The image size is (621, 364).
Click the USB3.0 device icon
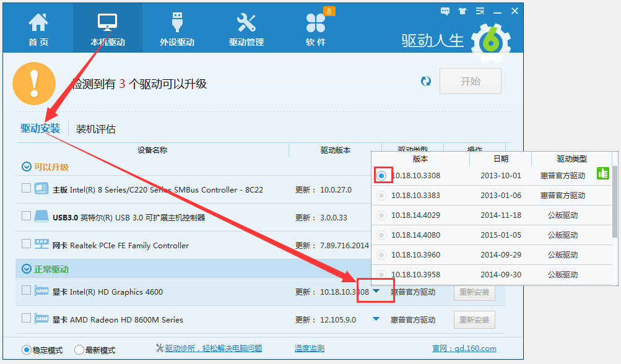click(x=41, y=216)
